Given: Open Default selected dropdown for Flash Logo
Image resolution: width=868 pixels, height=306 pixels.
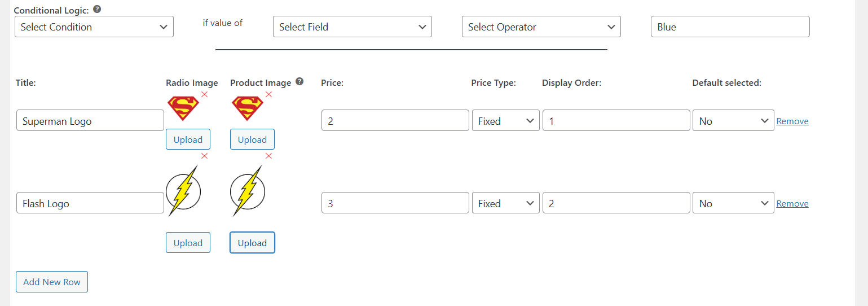Looking at the screenshot, I should point(733,203).
